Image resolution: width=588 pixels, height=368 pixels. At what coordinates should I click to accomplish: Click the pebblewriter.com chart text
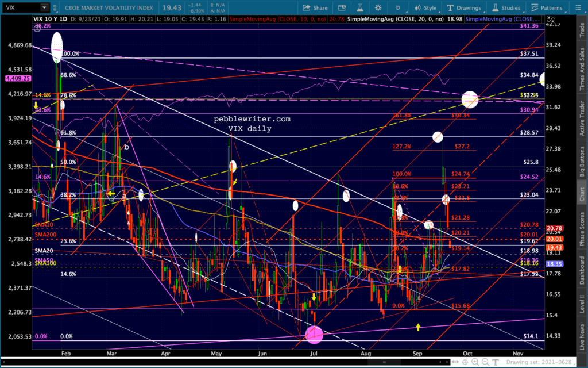click(252, 119)
